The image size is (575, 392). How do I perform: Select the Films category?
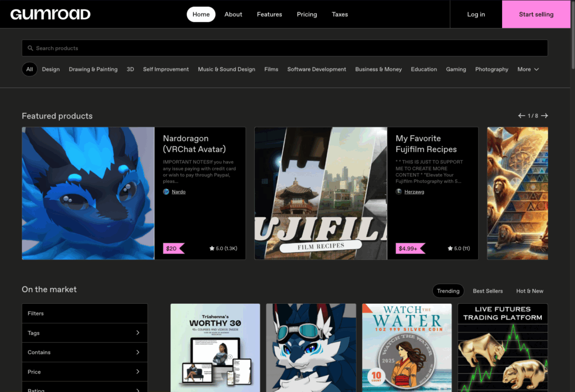pos(271,69)
